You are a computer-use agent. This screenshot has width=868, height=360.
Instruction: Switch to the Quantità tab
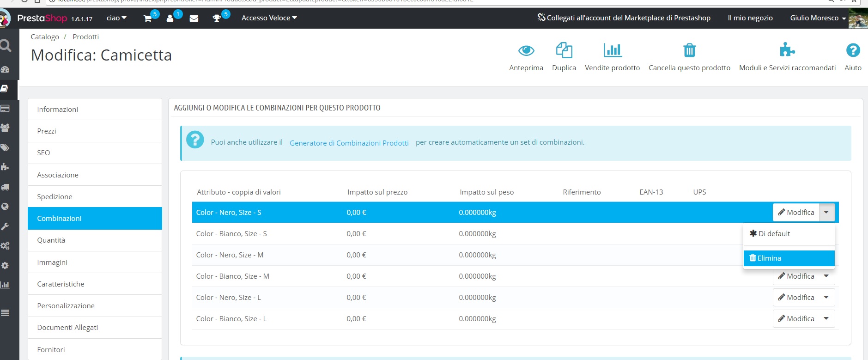[x=95, y=240]
